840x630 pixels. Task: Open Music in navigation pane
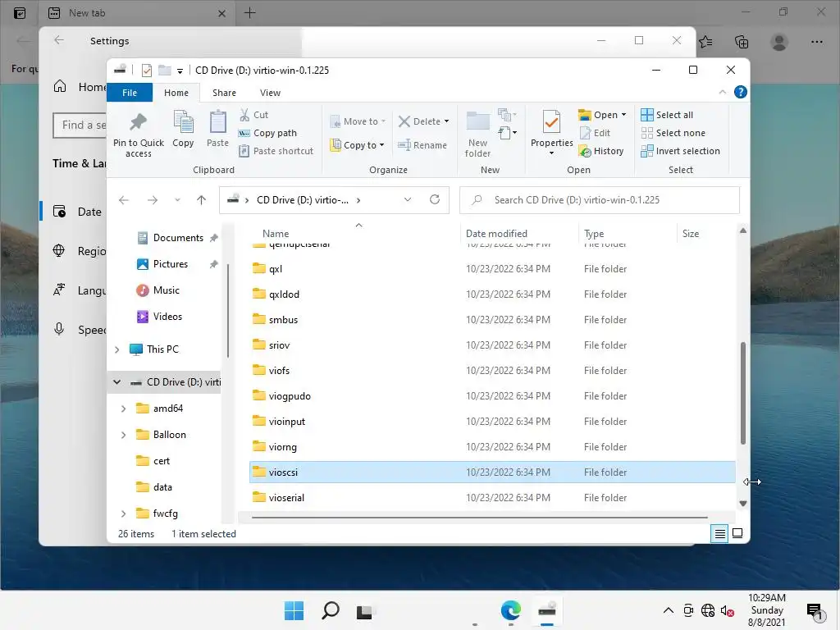(x=158, y=290)
